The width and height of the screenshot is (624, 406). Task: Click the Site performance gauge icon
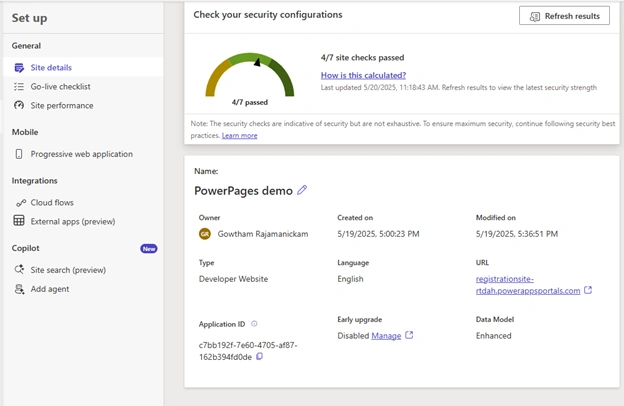click(x=19, y=105)
